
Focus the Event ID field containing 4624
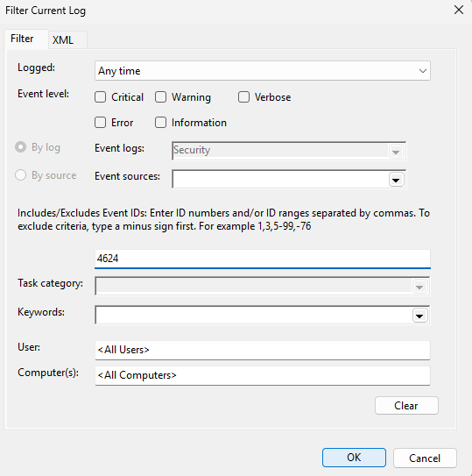(x=263, y=259)
